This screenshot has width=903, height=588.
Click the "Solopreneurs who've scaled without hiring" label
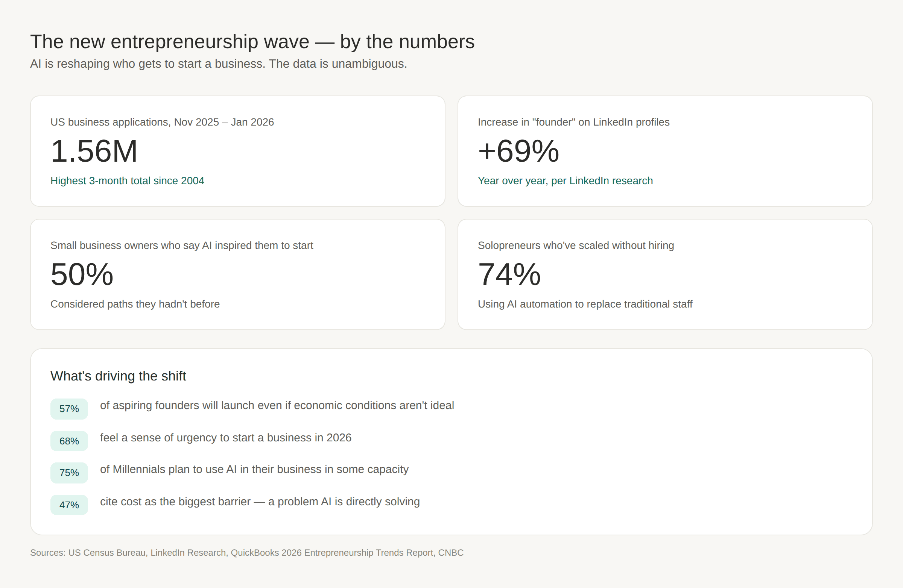pyautogui.click(x=576, y=245)
